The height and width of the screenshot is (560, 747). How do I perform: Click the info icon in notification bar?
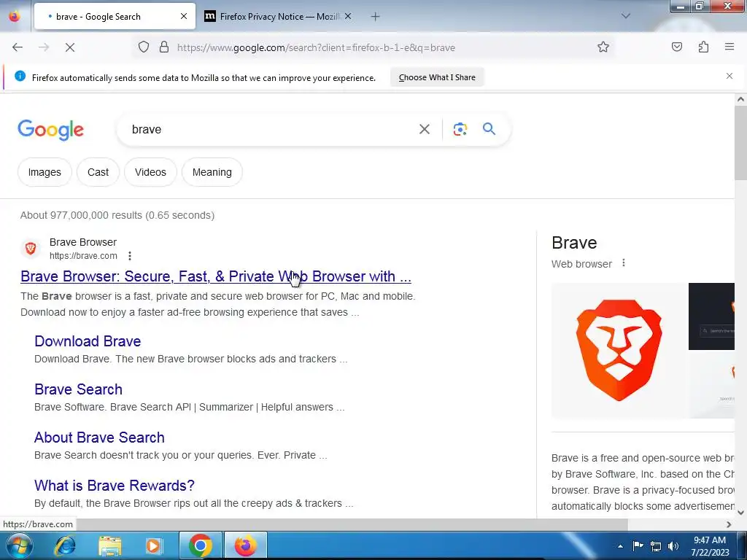click(x=20, y=76)
